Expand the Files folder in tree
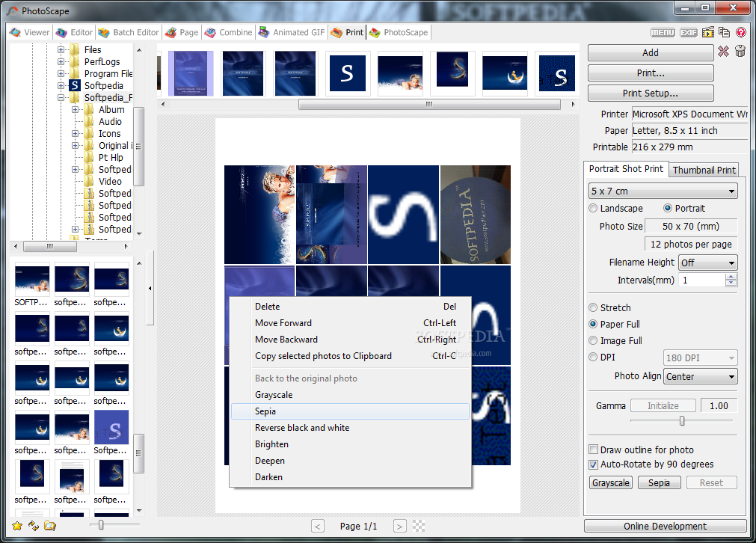Image resolution: width=756 pixels, height=543 pixels. [61, 49]
